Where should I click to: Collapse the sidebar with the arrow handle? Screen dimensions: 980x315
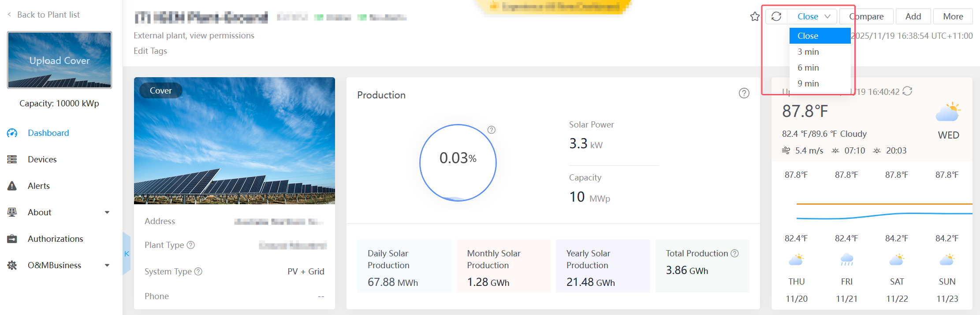[127, 254]
